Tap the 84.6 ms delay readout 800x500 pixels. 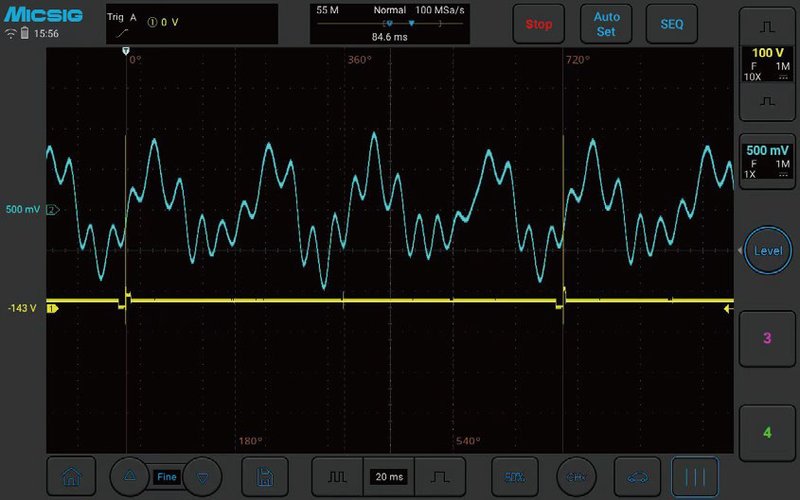(389, 37)
